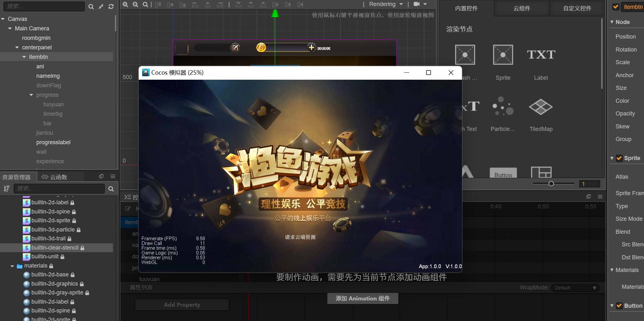Toggle the Sprite component enabled checkbox
The image size is (644, 321).
click(619, 158)
